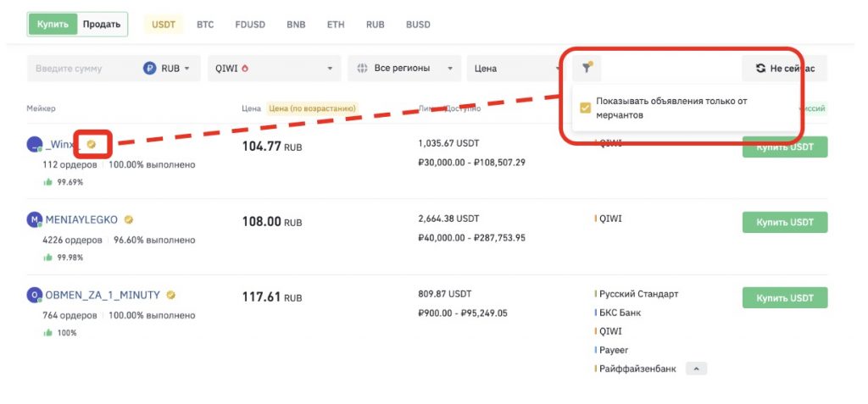Screen dimensions: 868x404
Task: Click the 809.87 USDT available amount
Action: (x=444, y=294)
